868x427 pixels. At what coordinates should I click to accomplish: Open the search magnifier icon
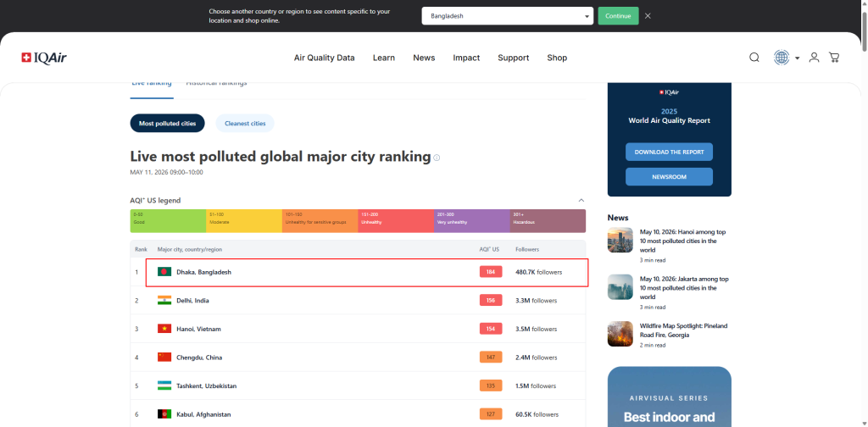[754, 58]
